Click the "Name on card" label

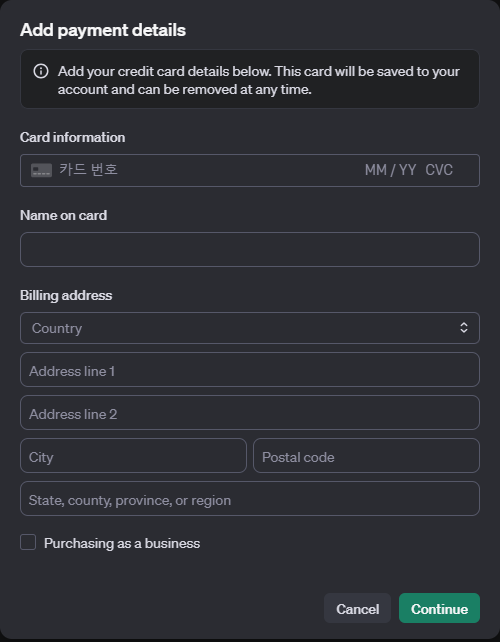click(x=63, y=215)
